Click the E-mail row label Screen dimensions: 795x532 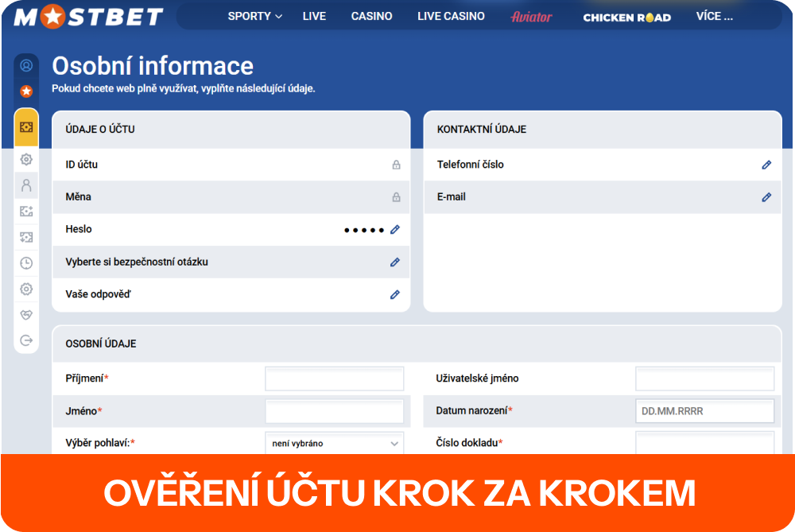click(452, 196)
